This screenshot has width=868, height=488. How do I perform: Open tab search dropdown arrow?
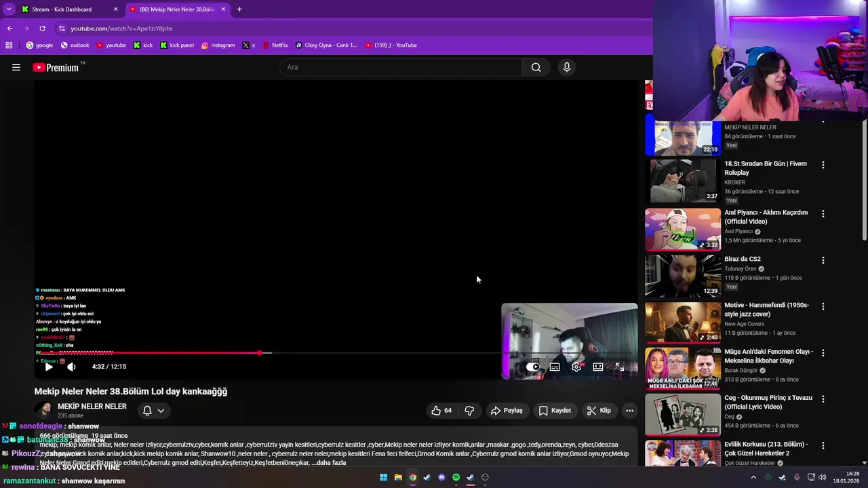tap(8, 9)
